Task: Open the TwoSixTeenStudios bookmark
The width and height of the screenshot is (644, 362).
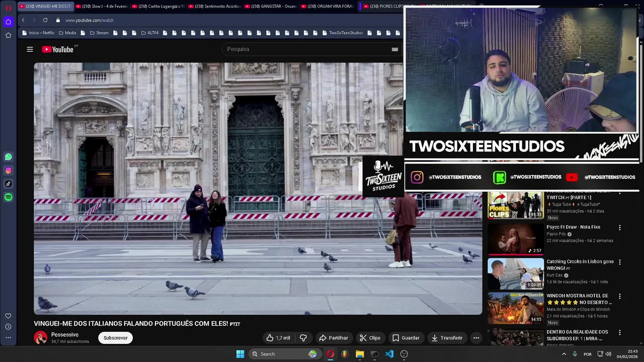Action: coord(343,33)
